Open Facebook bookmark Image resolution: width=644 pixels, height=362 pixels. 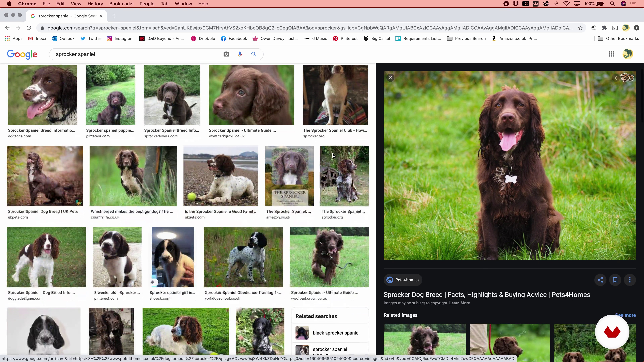click(x=234, y=39)
